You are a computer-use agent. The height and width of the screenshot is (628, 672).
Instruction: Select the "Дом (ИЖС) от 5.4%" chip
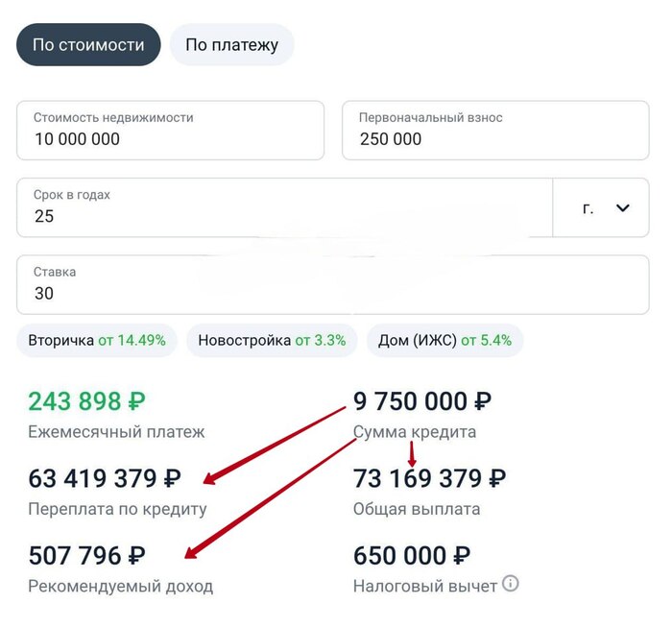[444, 340]
